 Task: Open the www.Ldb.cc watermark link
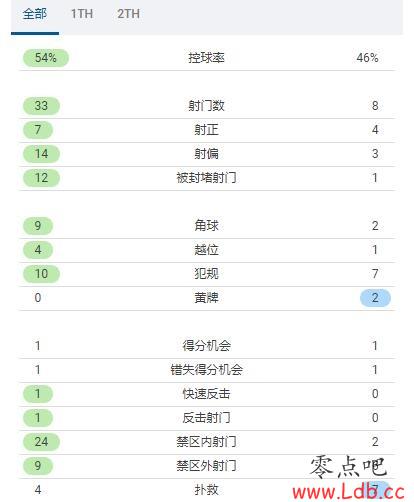coord(348,492)
